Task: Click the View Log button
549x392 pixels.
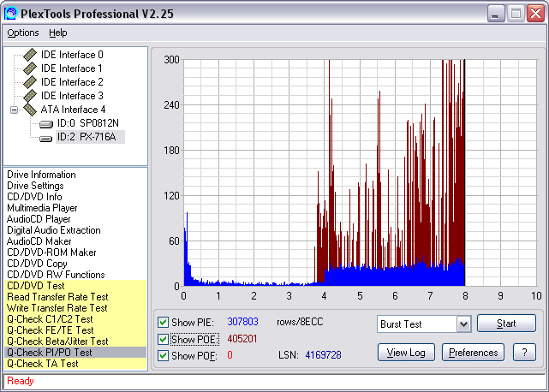Action: click(x=406, y=353)
